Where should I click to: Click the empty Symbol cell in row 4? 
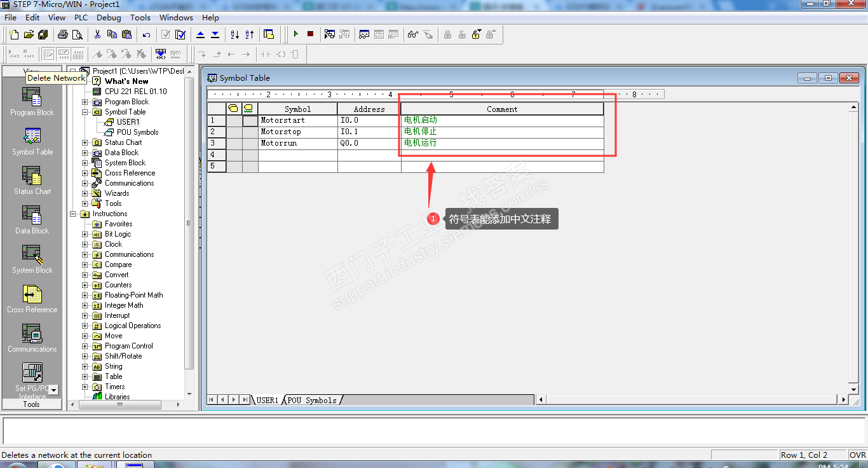pyautogui.click(x=297, y=155)
